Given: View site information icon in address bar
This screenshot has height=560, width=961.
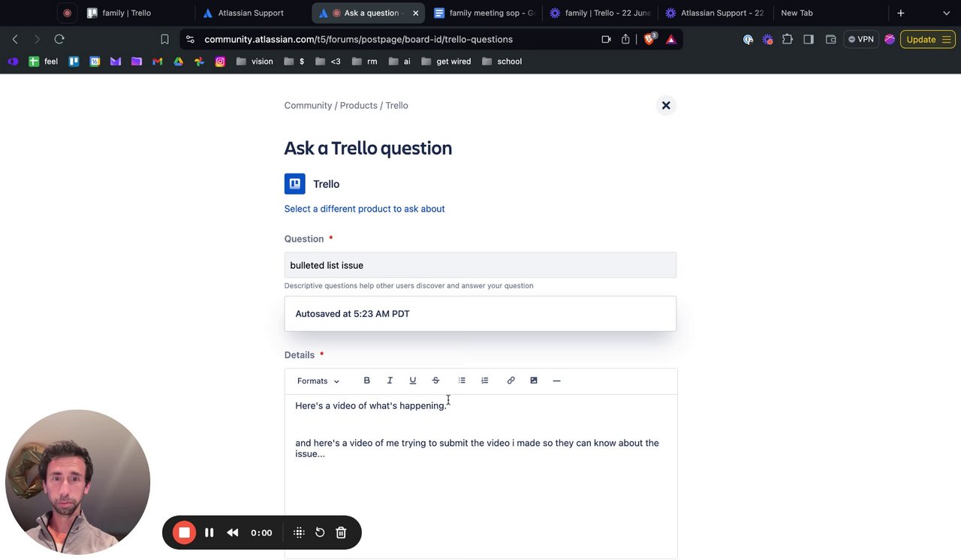Looking at the screenshot, I should (x=190, y=39).
